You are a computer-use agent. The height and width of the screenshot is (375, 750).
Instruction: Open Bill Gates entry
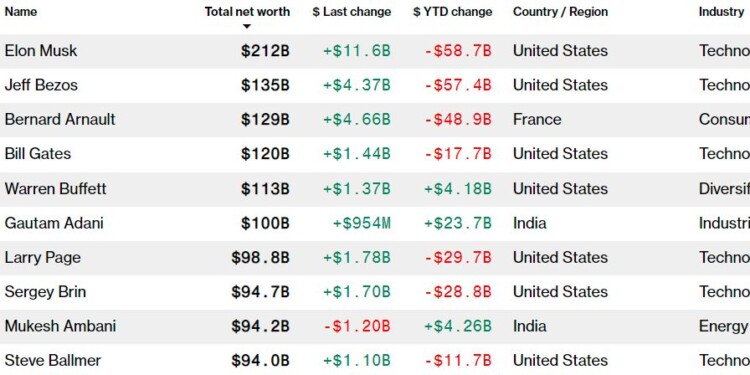(38, 154)
